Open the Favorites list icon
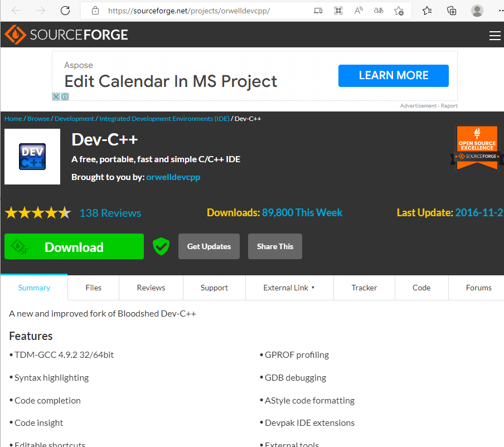The height and width of the screenshot is (447, 504). 427,11
